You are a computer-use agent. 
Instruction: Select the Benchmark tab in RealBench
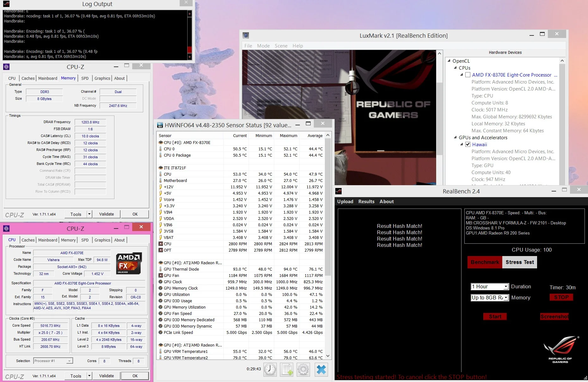click(485, 262)
